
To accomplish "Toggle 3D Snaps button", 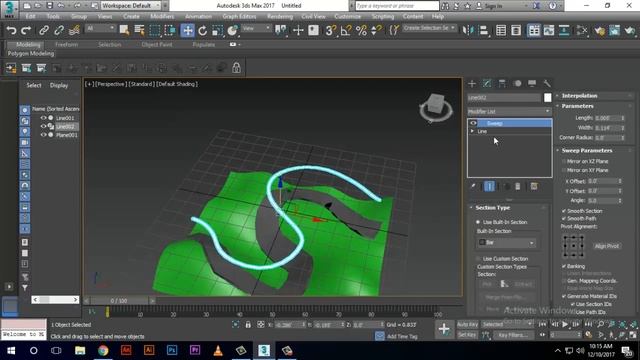I will click(331, 30).
